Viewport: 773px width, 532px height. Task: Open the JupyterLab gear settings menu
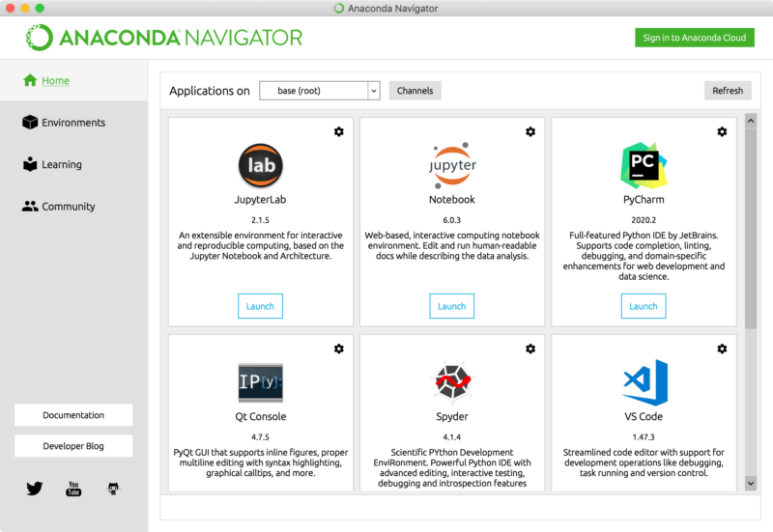coord(338,131)
